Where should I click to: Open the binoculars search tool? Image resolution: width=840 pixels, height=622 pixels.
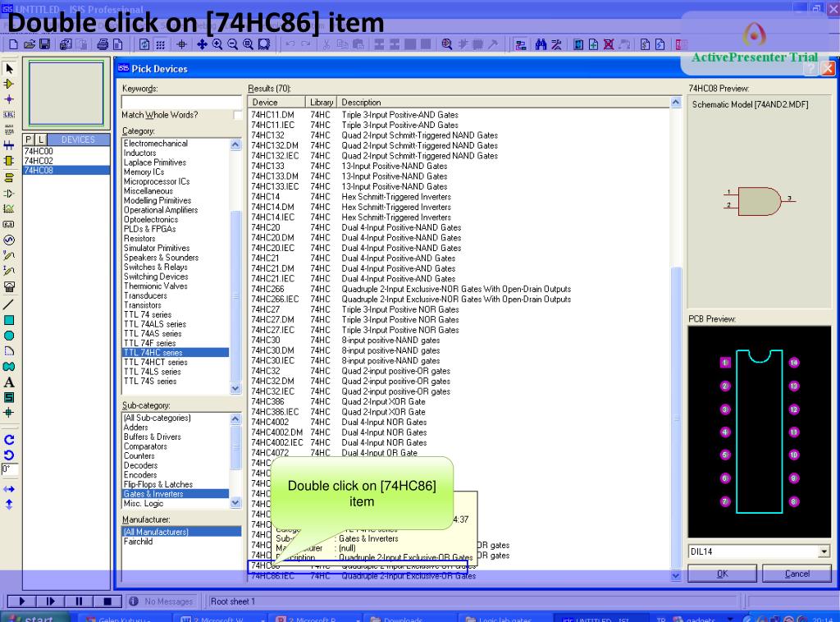(541, 44)
